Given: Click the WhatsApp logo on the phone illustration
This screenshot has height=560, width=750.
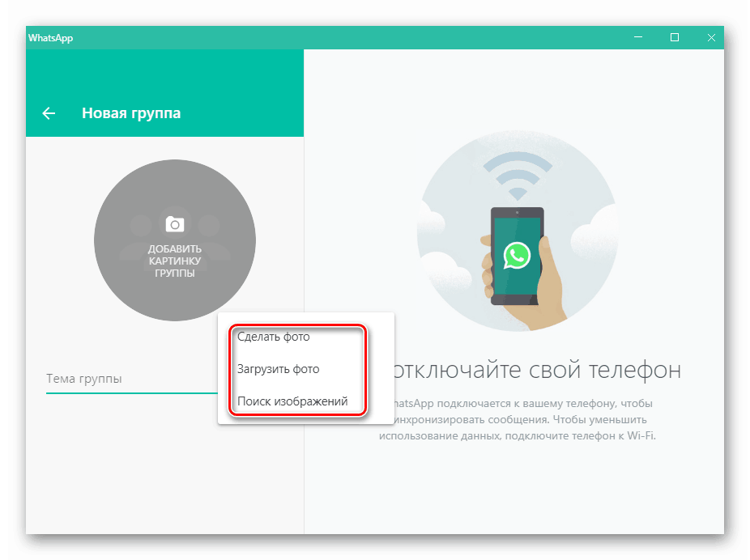Looking at the screenshot, I should point(516,255).
